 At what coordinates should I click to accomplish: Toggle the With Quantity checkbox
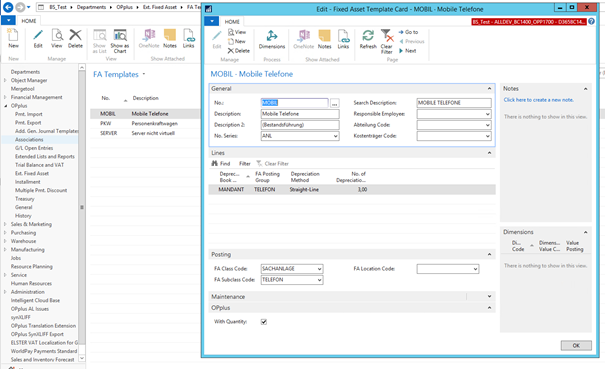264,322
